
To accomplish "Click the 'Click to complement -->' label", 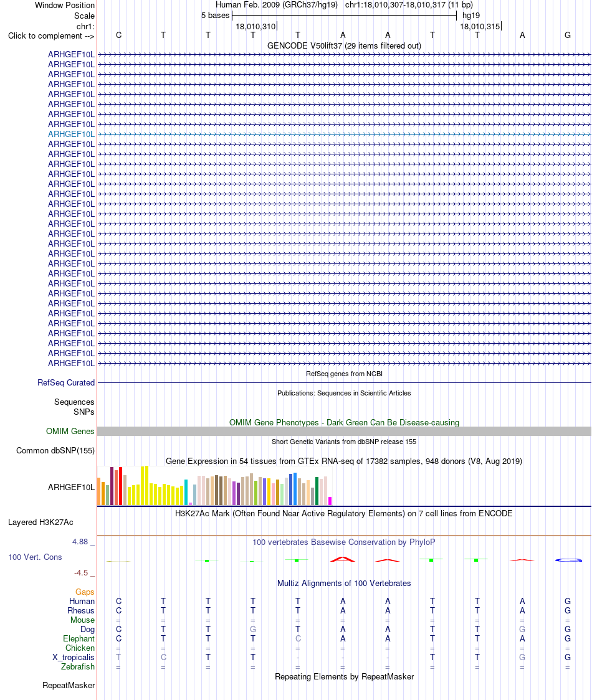I will (x=51, y=35).
